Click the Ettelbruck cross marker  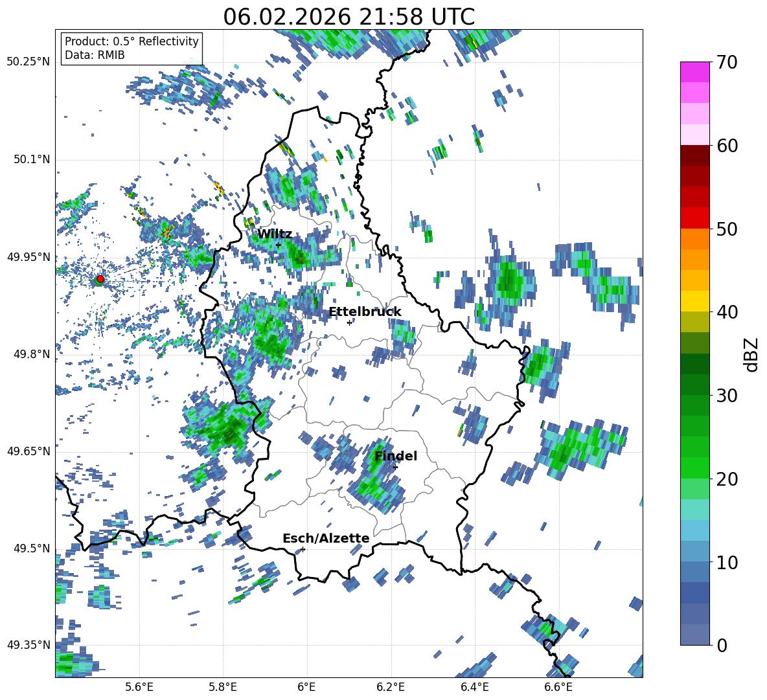[x=349, y=322]
